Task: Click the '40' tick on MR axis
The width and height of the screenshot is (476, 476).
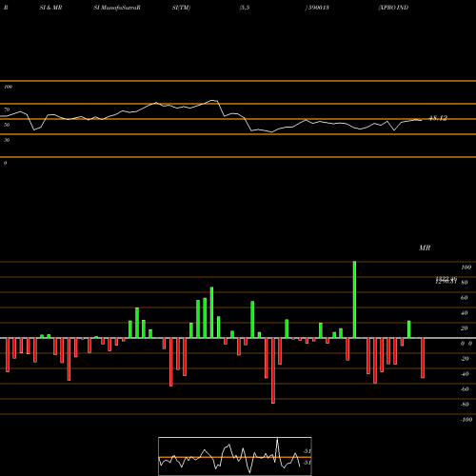Action: (465, 313)
